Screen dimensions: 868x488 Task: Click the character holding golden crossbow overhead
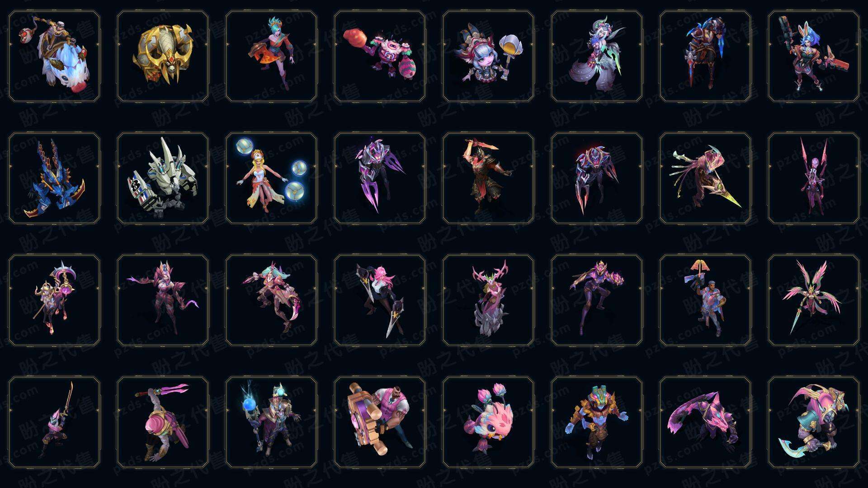(x=705, y=300)
